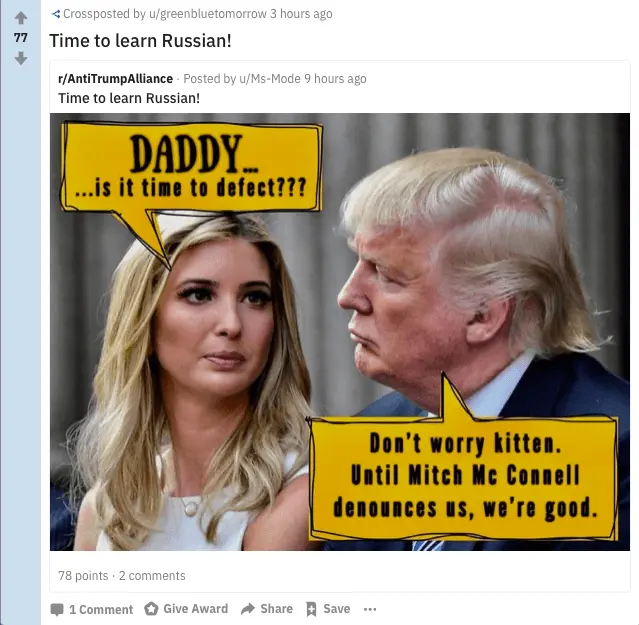Viewport: 639px width, 625px height.
Task: Open the meme image thumbnail
Action: tap(340, 332)
